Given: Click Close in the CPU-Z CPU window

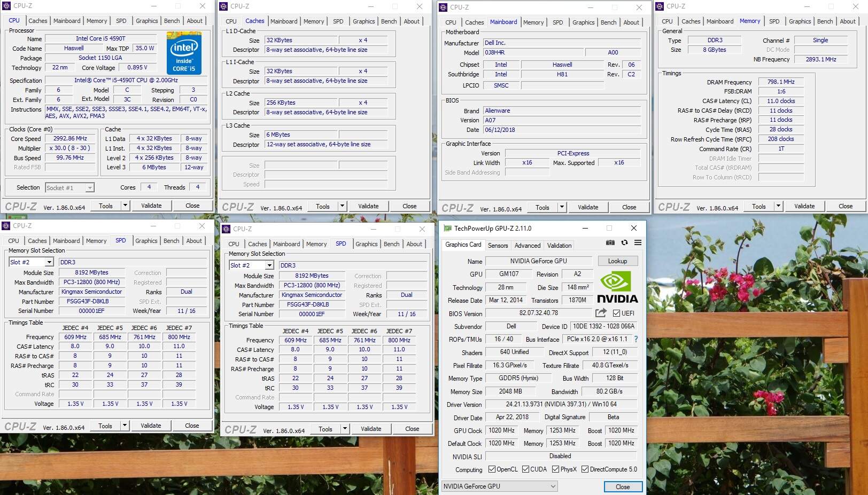Looking at the screenshot, I should [192, 206].
